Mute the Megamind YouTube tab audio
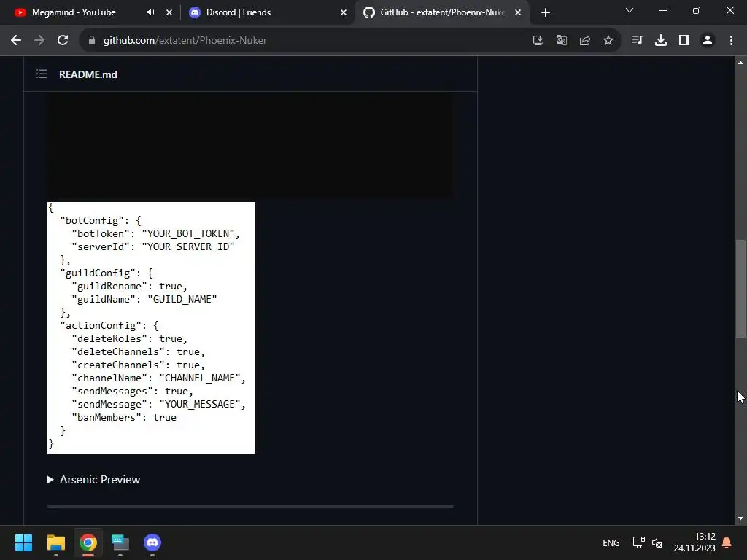The image size is (747, 560). point(150,12)
